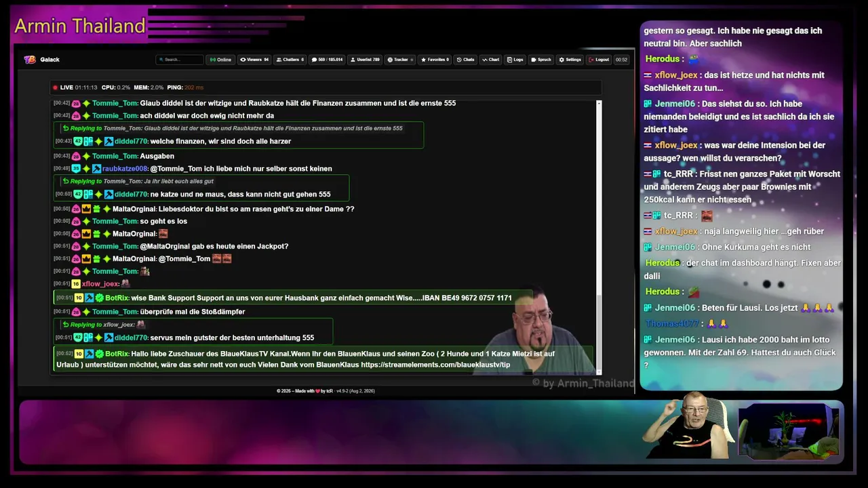Show the Favorites 0 list
Image resolution: width=868 pixels, height=488 pixels.
click(435, 60)
